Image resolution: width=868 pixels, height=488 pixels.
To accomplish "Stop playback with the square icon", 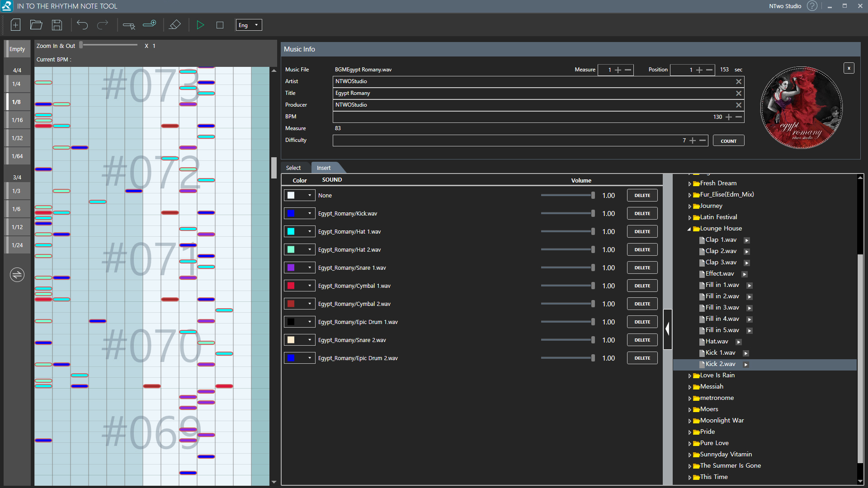I will pyautogui.click(x=220, y=25).
